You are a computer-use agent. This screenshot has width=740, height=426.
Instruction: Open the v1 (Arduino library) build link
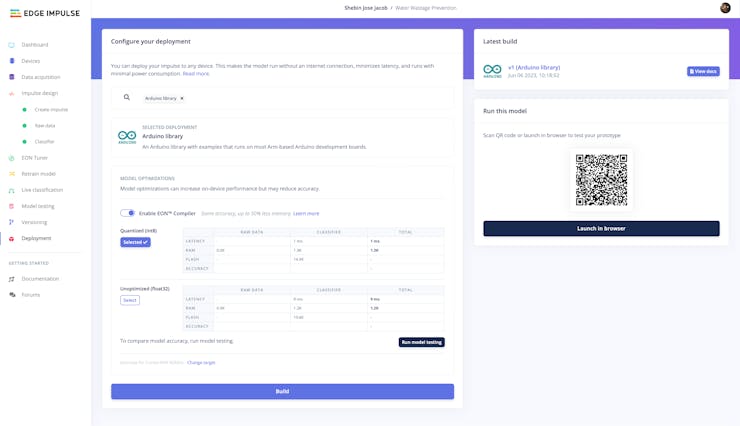pos(534,67)
